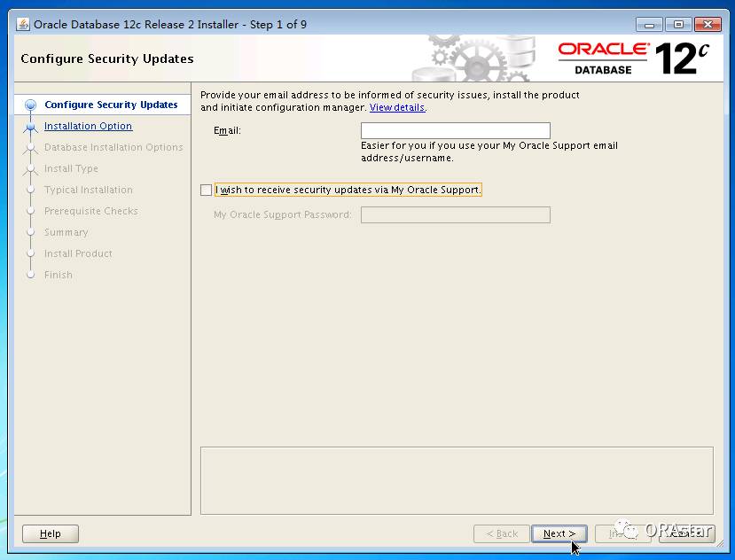Select the Install Product step

78,253
